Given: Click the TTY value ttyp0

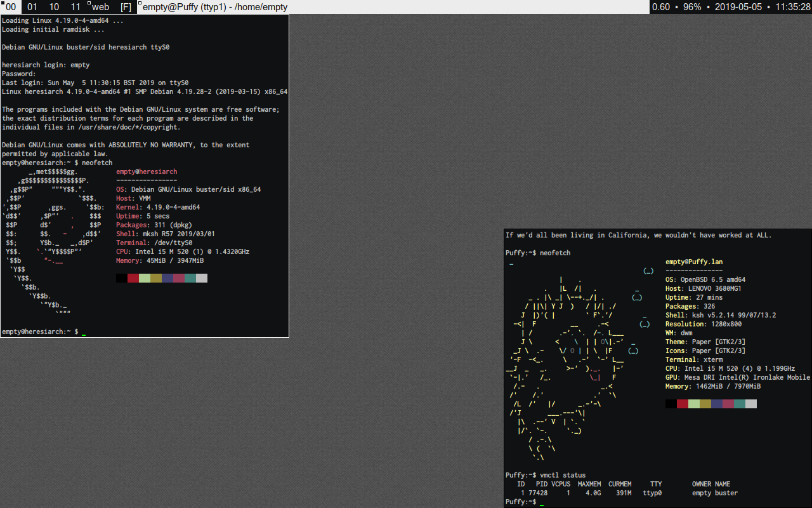Looking at the screenshot, I should tap(652, 493).
